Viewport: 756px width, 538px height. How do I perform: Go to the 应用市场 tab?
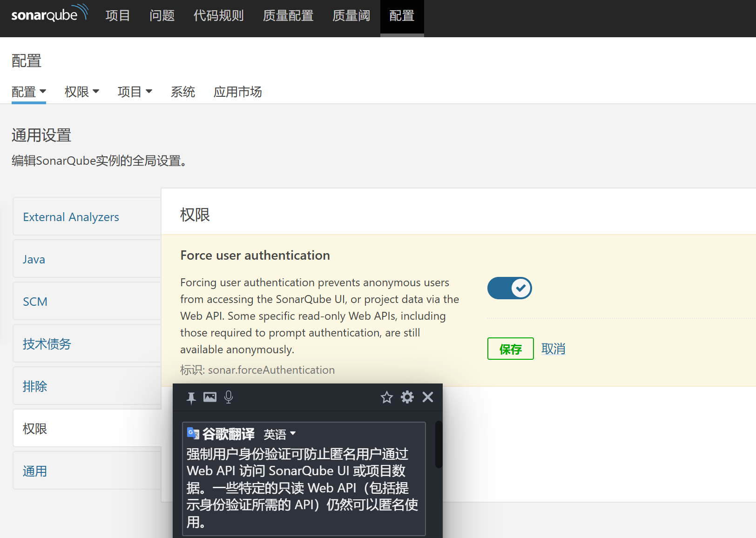tap(238, 92)
